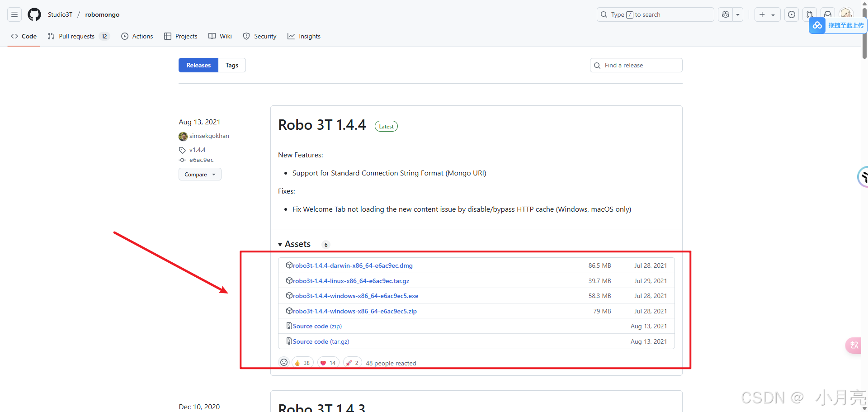The height and width of the screenshot is (412, 868).
Task: Switch to the Projects tab
Action: coord(180,36)
